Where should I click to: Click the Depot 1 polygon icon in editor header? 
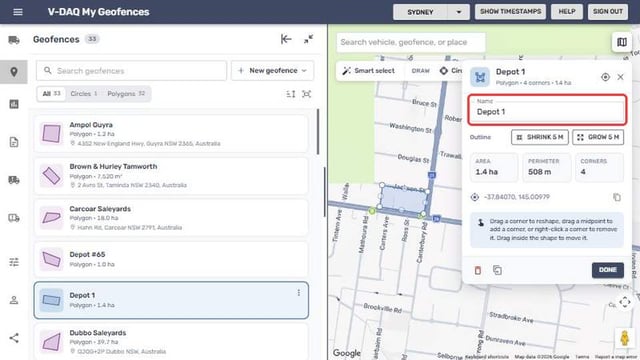coord(480,77)
